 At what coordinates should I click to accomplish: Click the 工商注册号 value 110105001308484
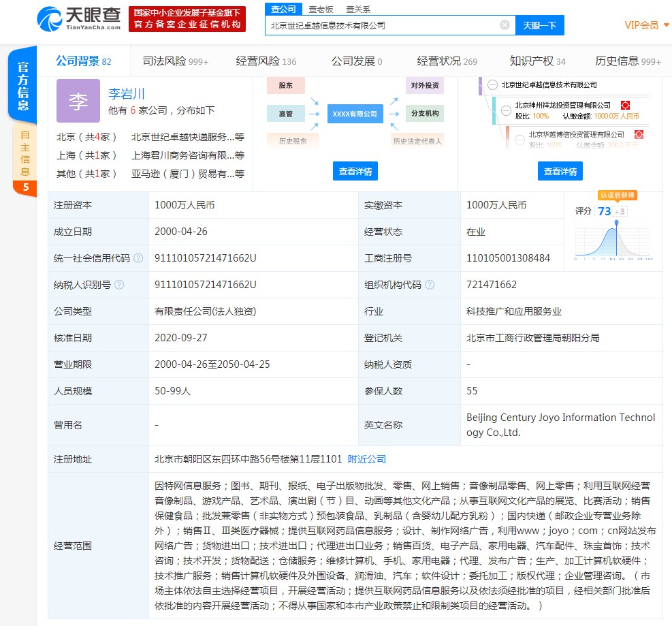[508, 258]
